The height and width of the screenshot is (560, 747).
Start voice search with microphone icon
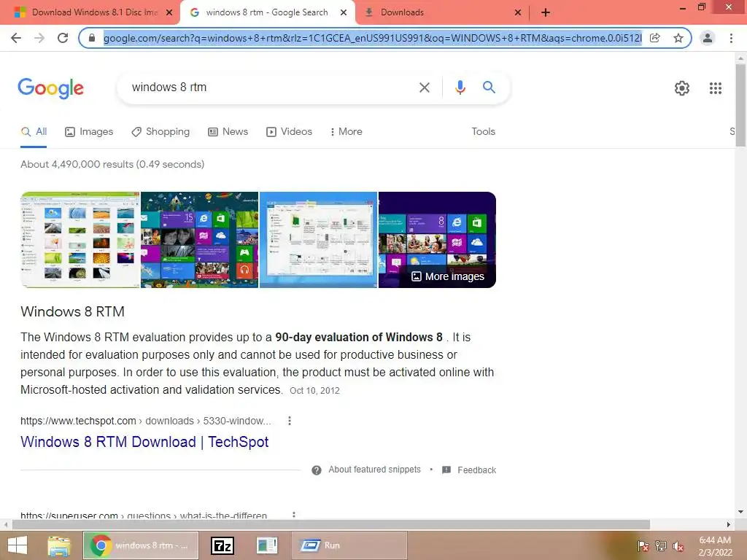(x=460, y=87)
